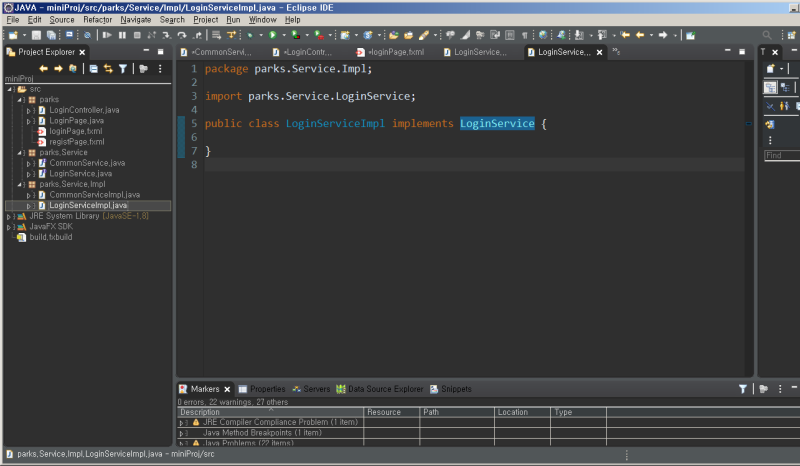The height and width of the screenshot is (466, 800).
Task: Switch to the CommonServi... editor tab
Action: (x=216, y=52)
